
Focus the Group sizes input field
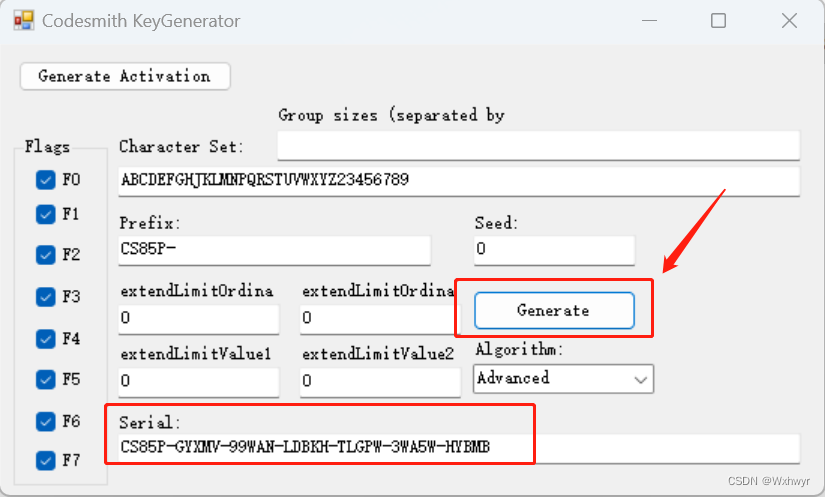click(x=539, y=146)
